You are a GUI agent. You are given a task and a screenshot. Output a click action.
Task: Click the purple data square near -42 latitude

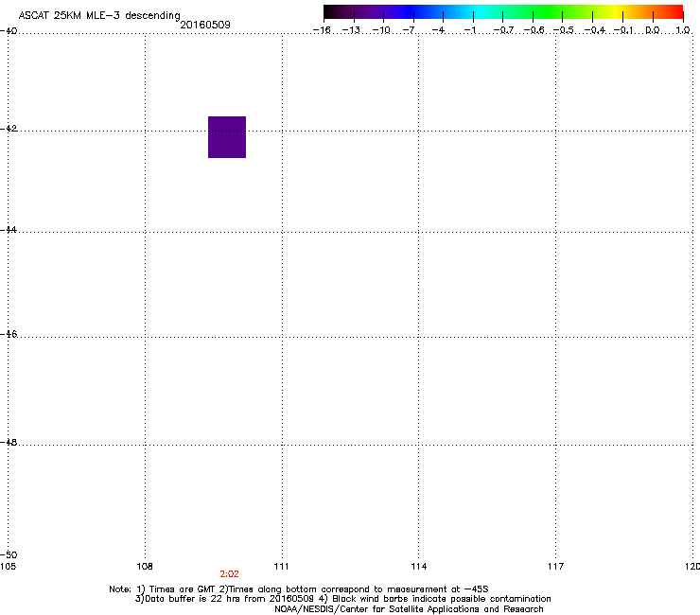click(x=227, y=137)
